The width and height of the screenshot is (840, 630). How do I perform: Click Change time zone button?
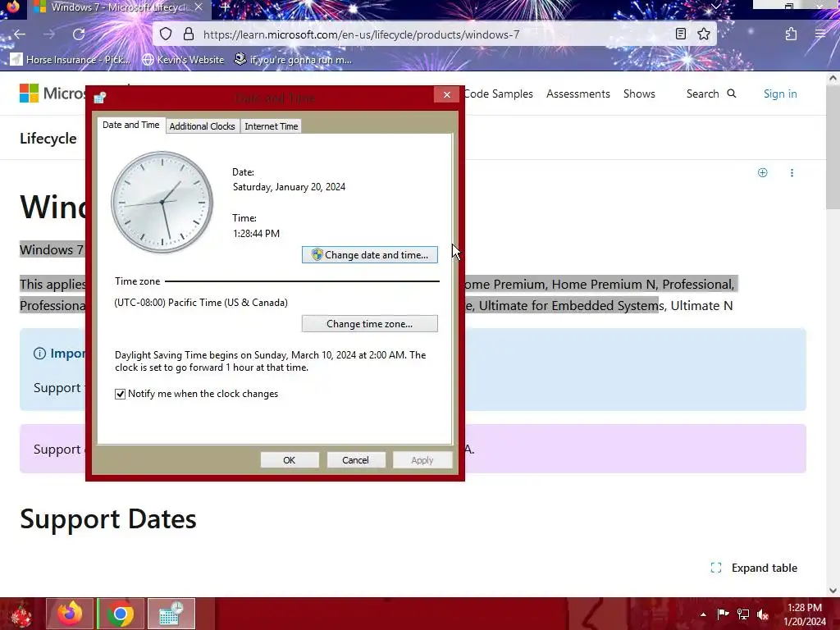point(370,323)
